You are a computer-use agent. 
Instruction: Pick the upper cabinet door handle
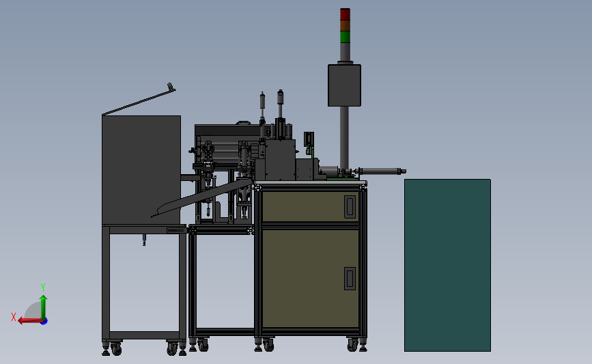(350, 206)
